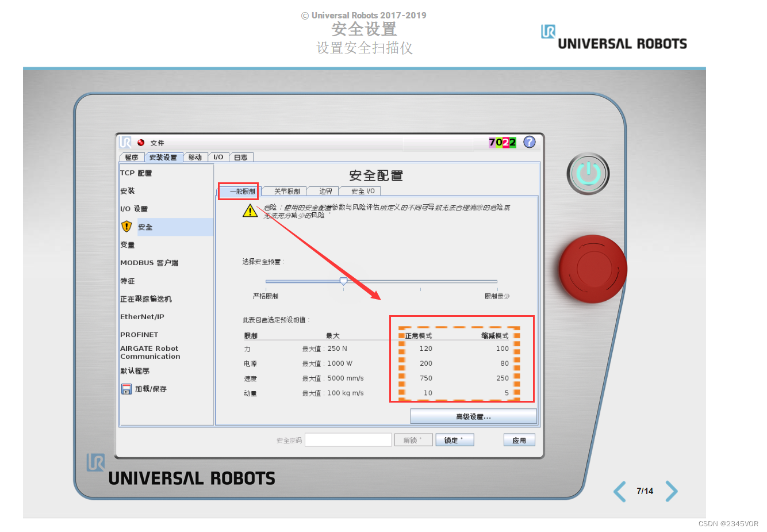Open the 文件 menu
This screenshot has width=767, height=532.
[157, 143]
